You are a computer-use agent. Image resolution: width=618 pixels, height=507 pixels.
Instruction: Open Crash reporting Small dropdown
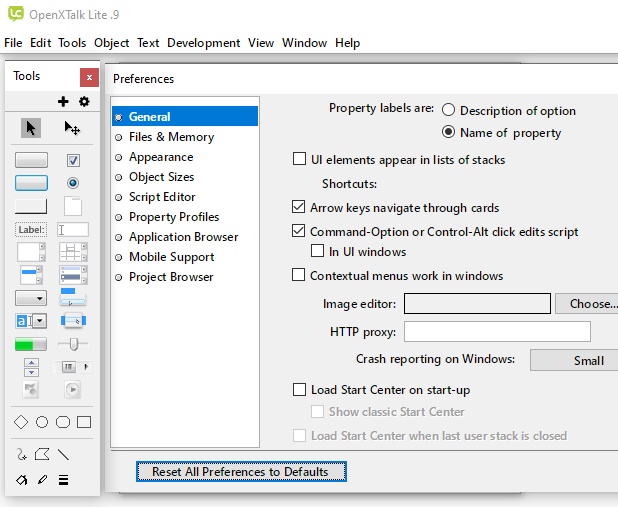pos(574,360)
